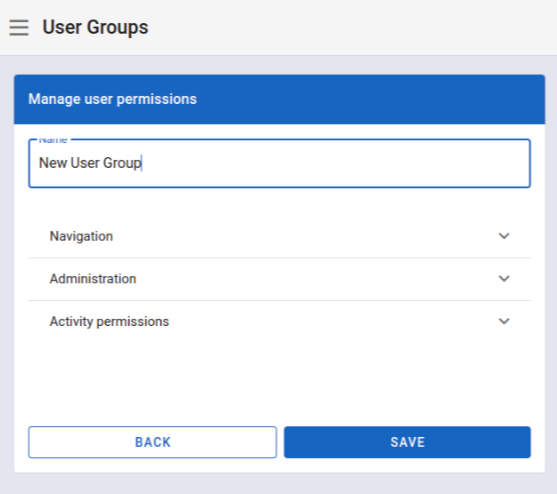The width and height of the screenshot is (557, 494).
Task: Click the Name input field
Action: click(x=279, y=163)
